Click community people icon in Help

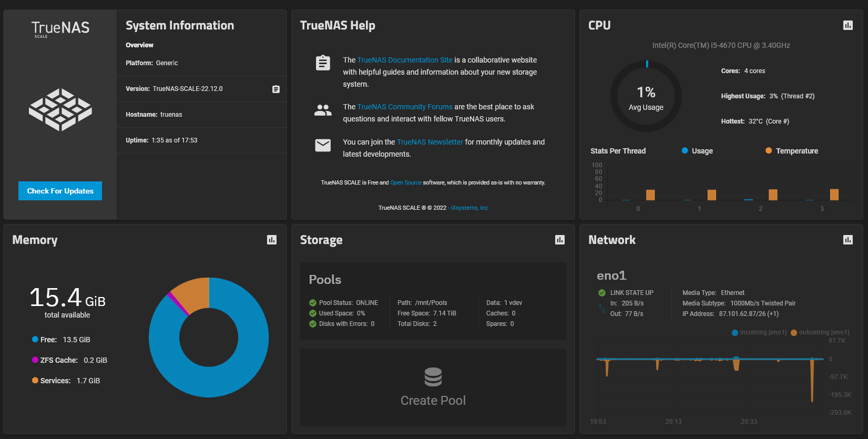(x=323, y=110)
